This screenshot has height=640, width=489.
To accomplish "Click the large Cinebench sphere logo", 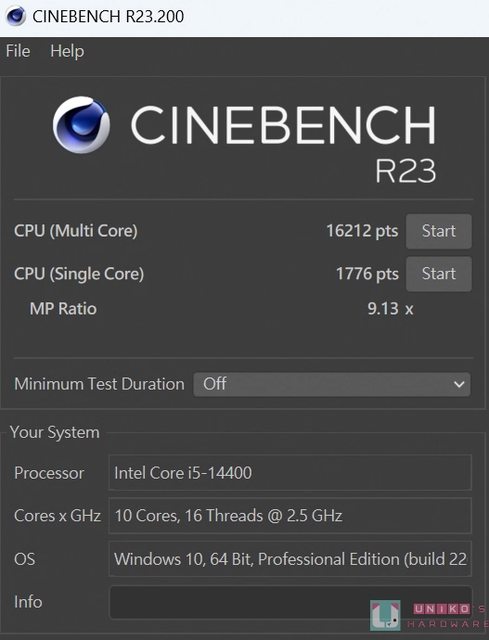I will click(x=81, y=124).
